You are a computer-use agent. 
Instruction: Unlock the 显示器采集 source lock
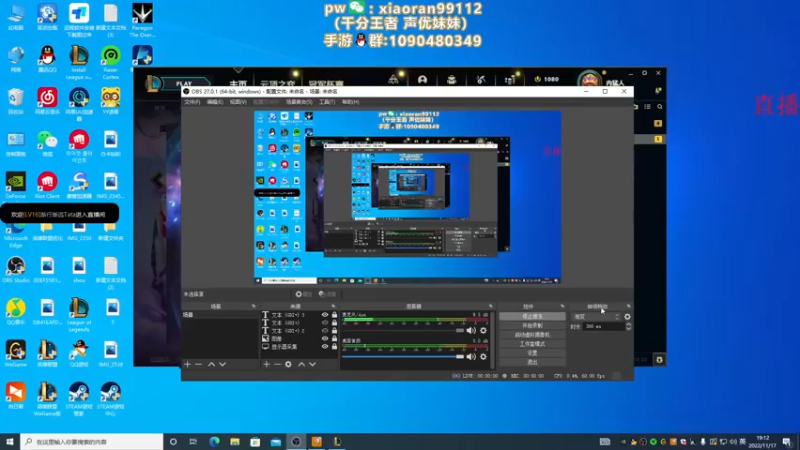pyautogui.click(x=334, y=346)
